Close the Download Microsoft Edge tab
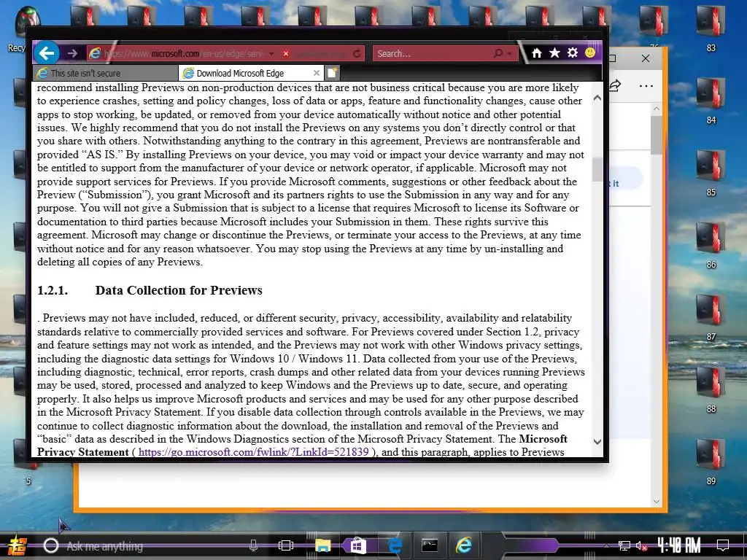 317,73
